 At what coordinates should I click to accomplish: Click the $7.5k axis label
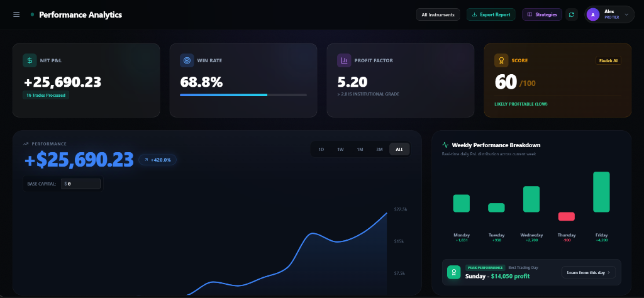(x=399, y=273)
